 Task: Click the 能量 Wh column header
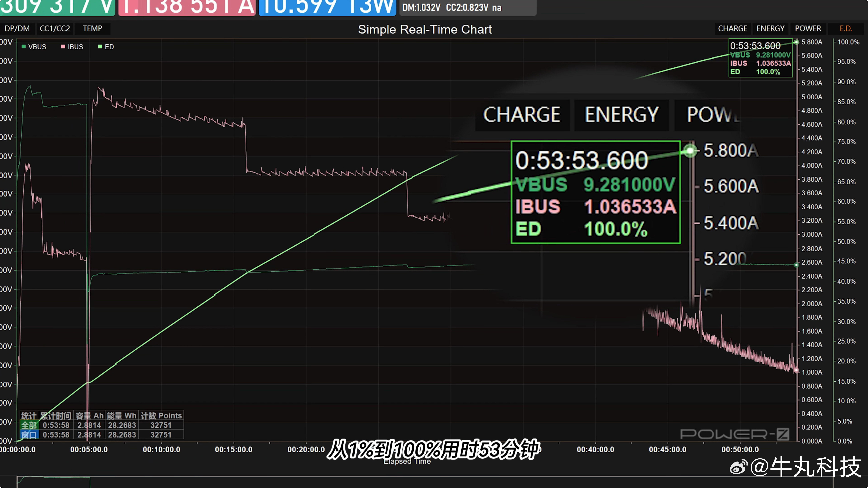122,416
